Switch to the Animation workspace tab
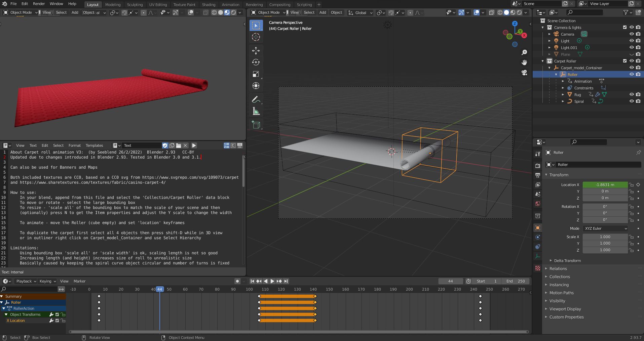The image size is (644, 341). tap(230, 4)
